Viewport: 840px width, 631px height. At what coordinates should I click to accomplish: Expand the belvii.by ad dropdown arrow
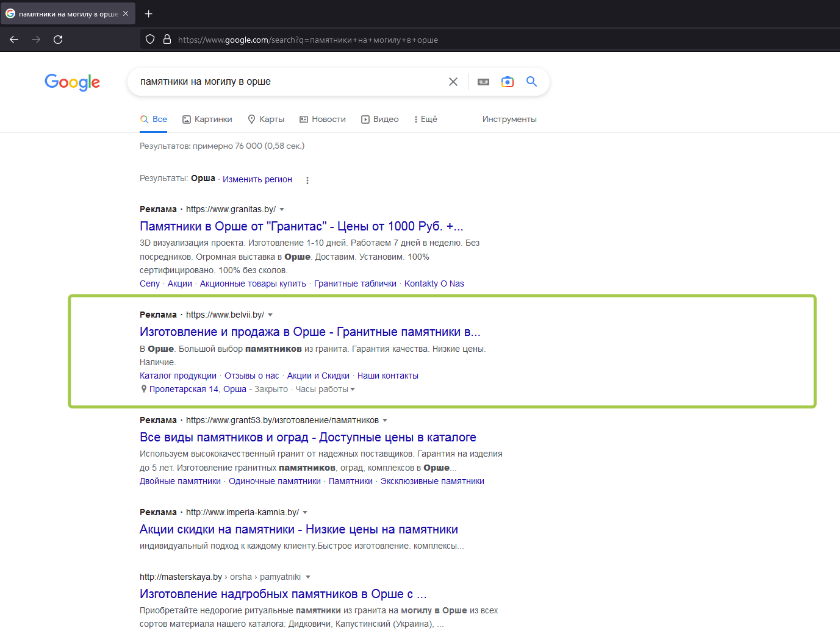[270, 315]
